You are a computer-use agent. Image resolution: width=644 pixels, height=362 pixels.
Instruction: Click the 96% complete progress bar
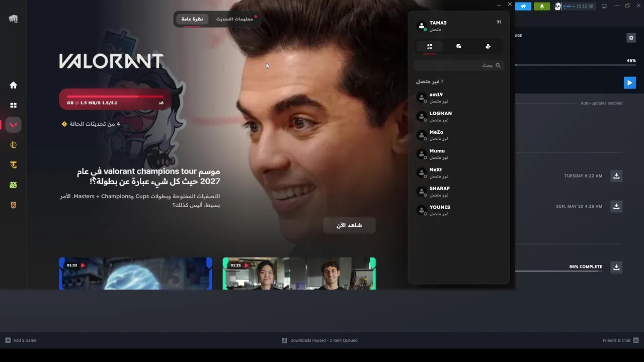[x=558, y=271]
